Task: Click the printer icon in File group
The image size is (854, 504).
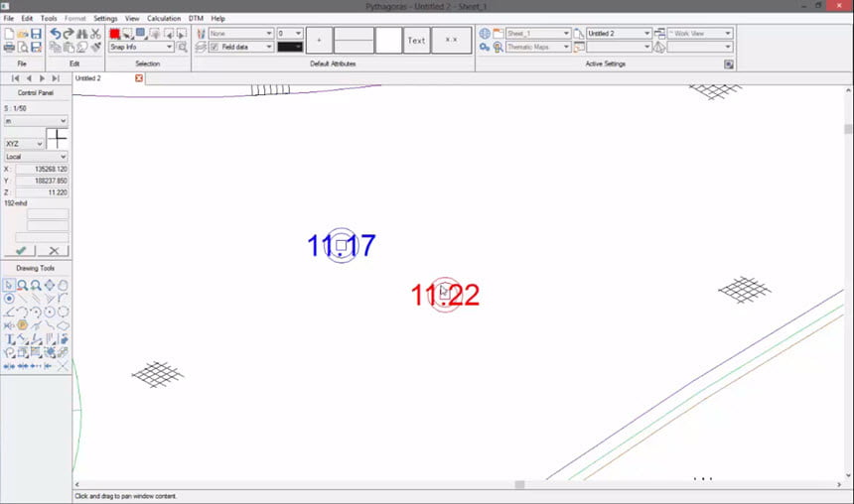Action: [9, 48]
